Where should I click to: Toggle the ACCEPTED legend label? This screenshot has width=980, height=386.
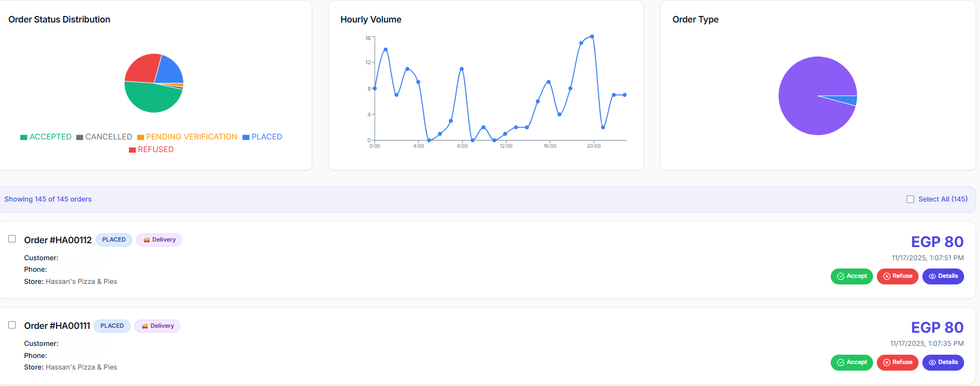tap(50, 137)
